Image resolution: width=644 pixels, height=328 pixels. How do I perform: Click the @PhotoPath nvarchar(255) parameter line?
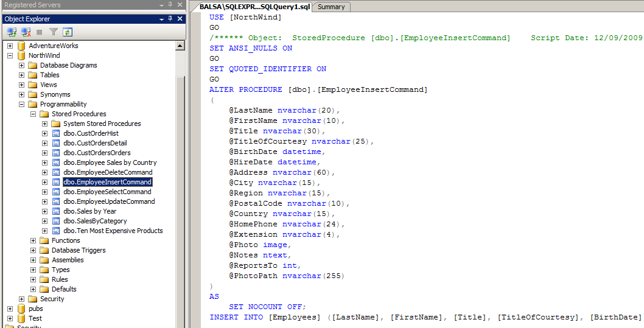click(x=287, y=276)
